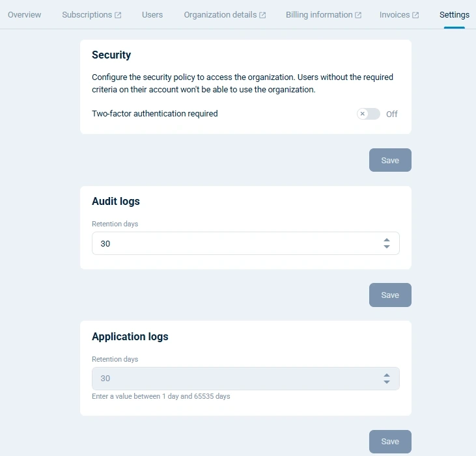Save the Audit logs settings
This screenshot has width=476, height=456.
pyautogui.click(x=390, y=295)
